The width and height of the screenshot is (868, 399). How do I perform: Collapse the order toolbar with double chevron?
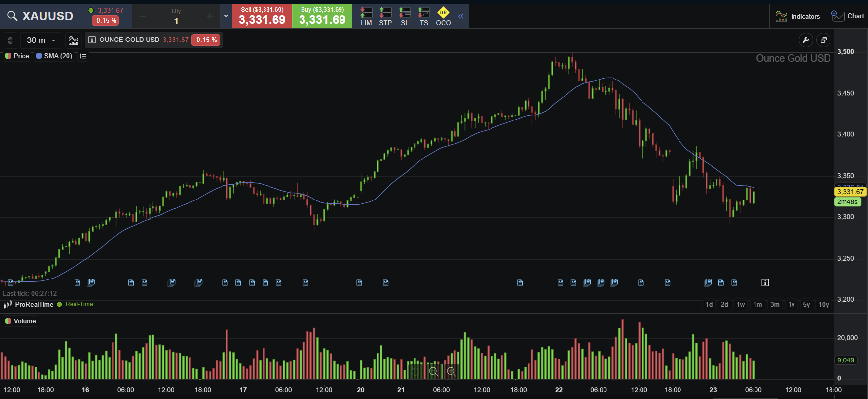click(x=461, y=16)
